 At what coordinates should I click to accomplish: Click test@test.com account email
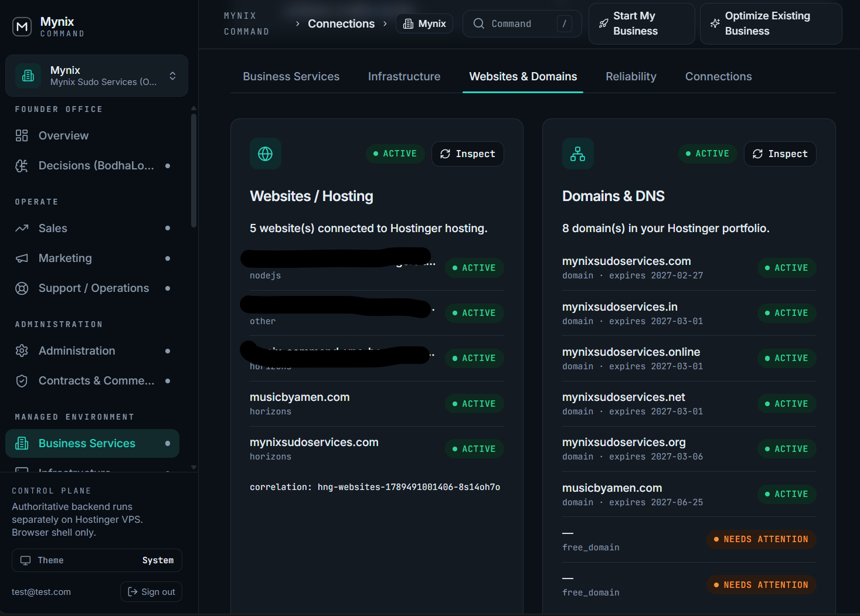click(x=41, y=592)
